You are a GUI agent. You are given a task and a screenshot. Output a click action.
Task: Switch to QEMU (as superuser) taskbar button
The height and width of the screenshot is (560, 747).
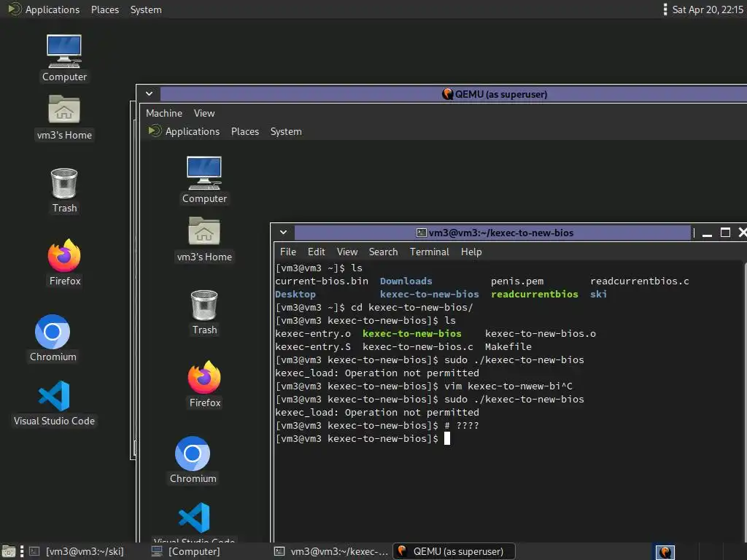pyautogui.click(x=454, y=551)
